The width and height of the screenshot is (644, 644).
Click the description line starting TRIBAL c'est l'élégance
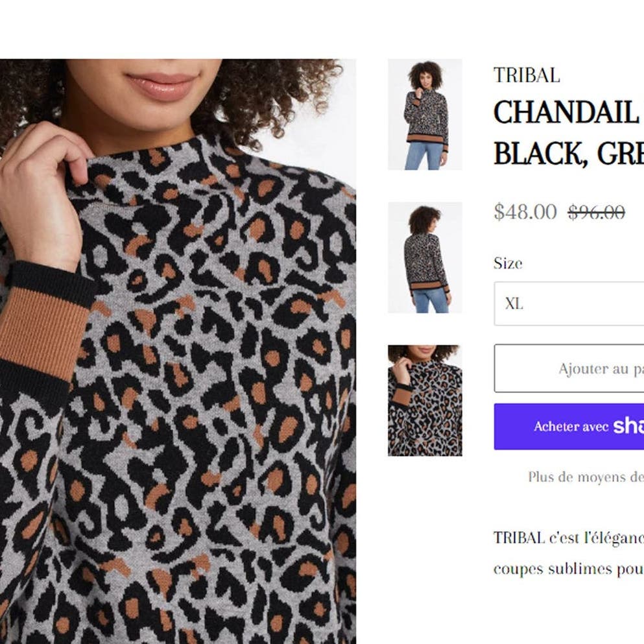tap(568, 538)
